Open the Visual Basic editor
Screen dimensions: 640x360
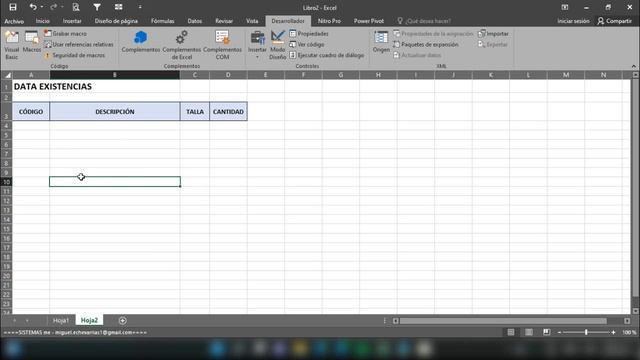12,45
